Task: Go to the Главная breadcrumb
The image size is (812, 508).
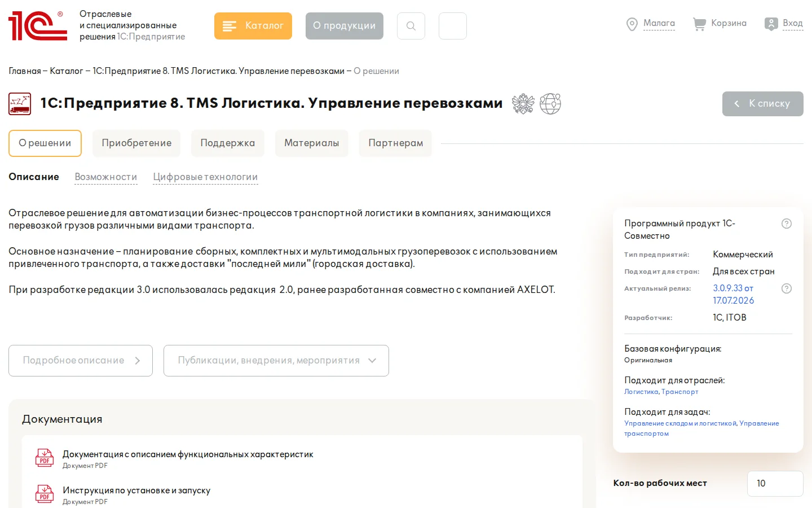Action: (x=25, y=71)
